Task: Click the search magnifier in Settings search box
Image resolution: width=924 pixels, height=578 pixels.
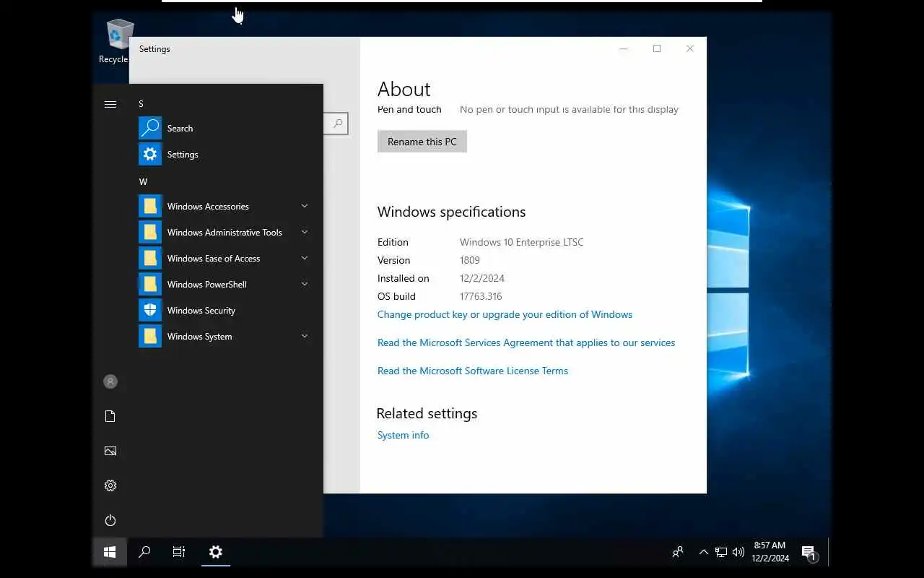Action: [337, 124]
